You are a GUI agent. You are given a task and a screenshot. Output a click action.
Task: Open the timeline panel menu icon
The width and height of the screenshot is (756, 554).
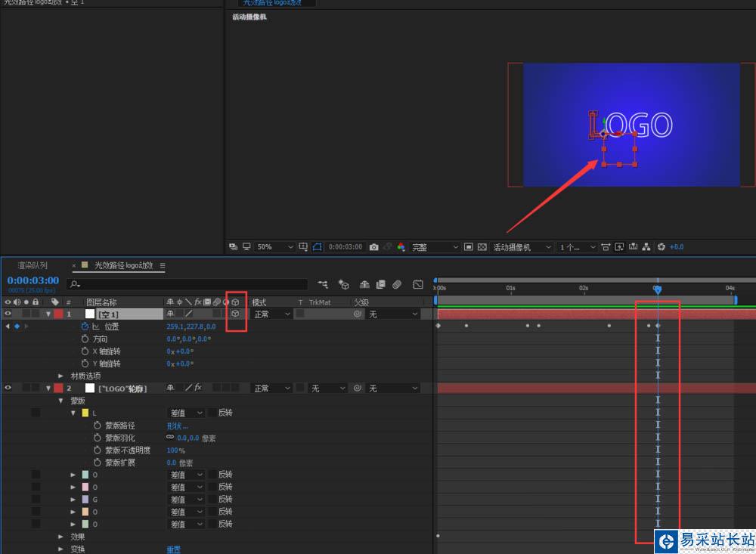[163, 265]
